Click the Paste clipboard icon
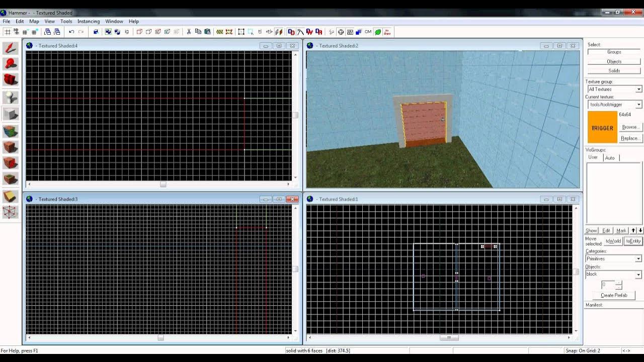The width and height of the screenshot is (644, 362). click(207, 32)
